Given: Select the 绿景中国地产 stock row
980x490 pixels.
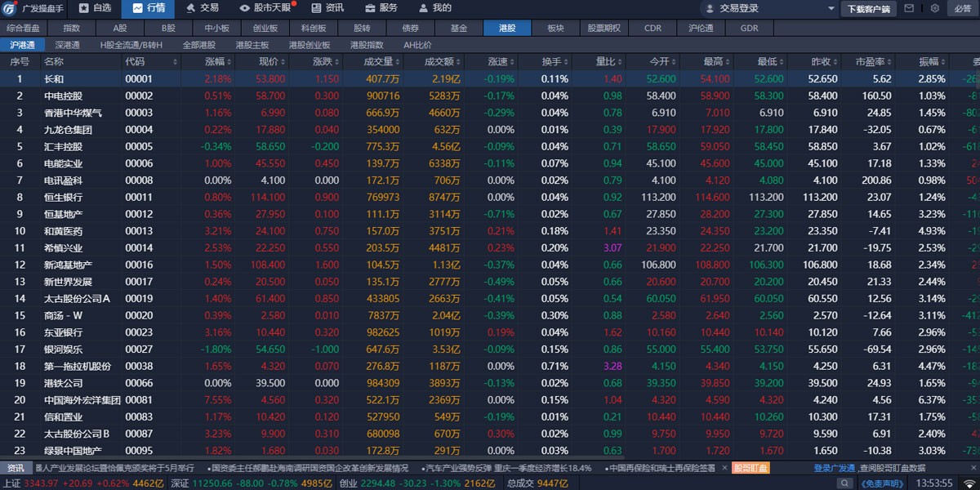Looking at the screenshot, I should (x=490, y=451).
